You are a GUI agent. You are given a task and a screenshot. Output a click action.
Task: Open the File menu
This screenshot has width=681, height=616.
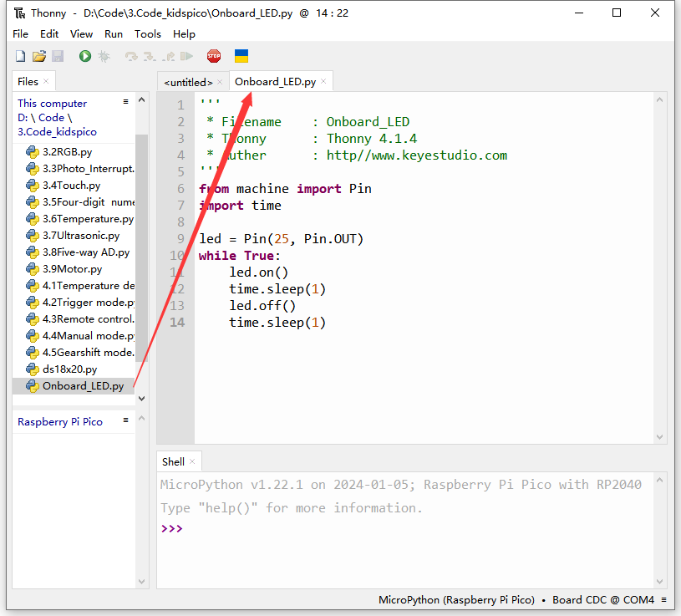[20, 34]
